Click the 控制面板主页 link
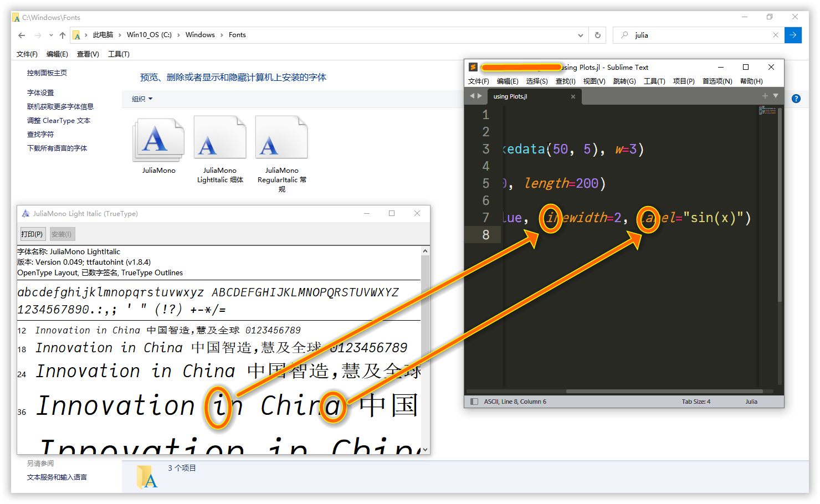820x504 pixels. [47, 73]
